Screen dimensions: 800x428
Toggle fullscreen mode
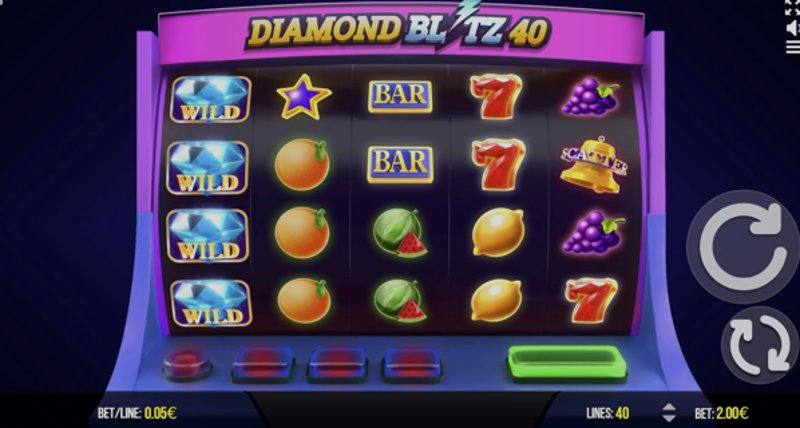(x=793, y=7)
